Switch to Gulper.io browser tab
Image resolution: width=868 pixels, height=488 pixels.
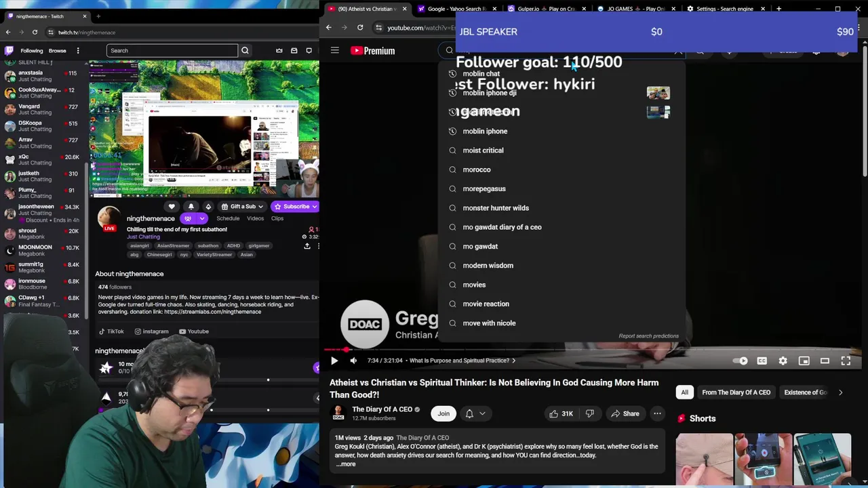(x=546, y=9)
